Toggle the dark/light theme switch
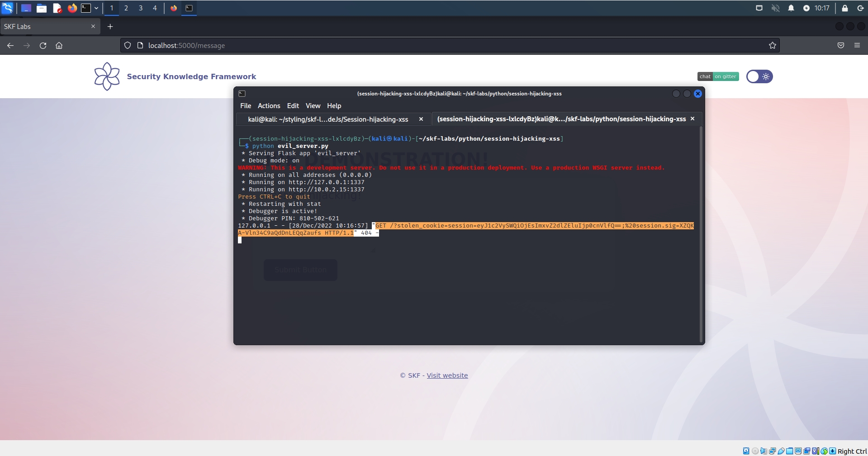 759,76
